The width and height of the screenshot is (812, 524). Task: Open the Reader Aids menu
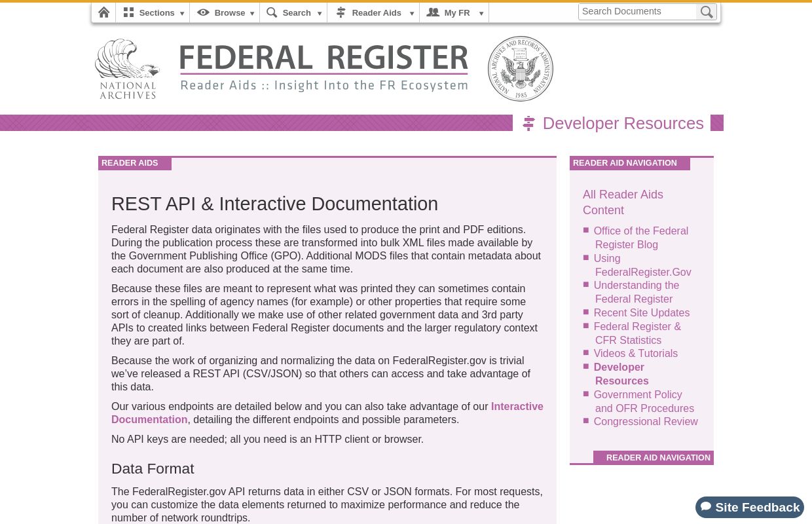[373, 12]
